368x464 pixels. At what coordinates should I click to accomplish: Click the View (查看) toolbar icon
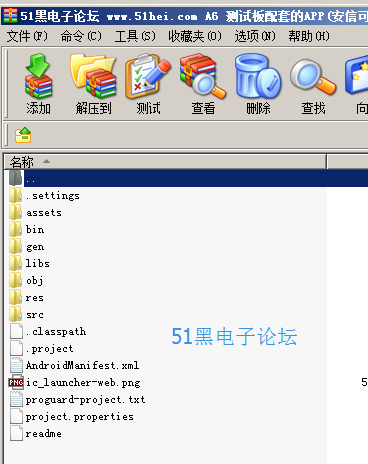(203, 76)
